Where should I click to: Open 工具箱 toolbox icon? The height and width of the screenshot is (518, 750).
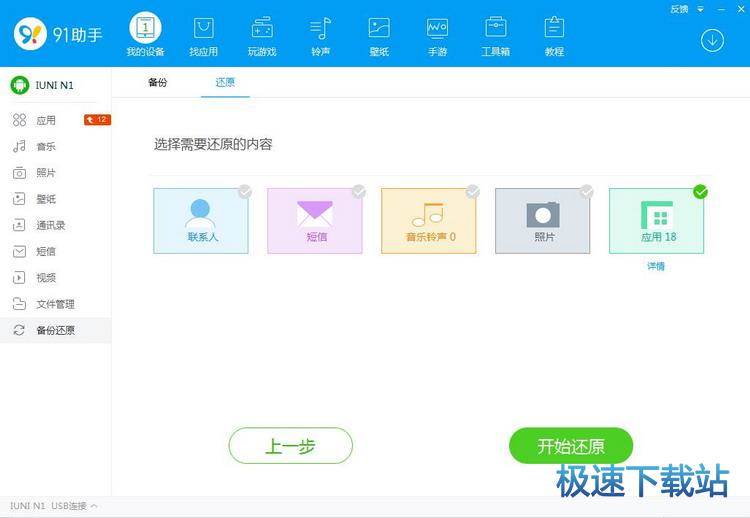tap(496, 36)
